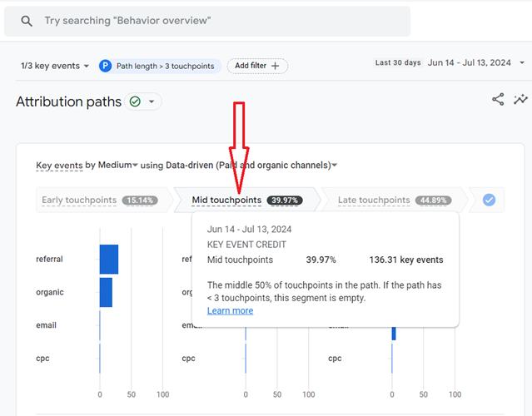Open the Insights sparkline icon
The width and height of the screenshot is (532, 416).
[x=520, y=99]
